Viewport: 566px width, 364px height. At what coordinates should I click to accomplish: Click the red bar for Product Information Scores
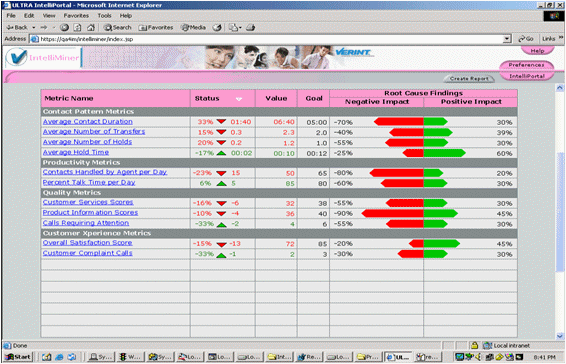click(x=392, y=213)
